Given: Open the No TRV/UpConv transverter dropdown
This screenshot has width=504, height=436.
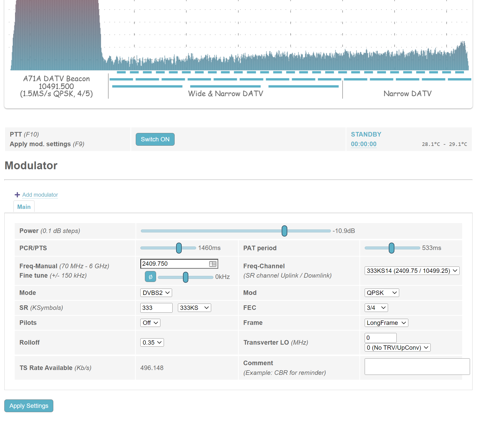Looking at the screenshot, I should tap(397, 348).
